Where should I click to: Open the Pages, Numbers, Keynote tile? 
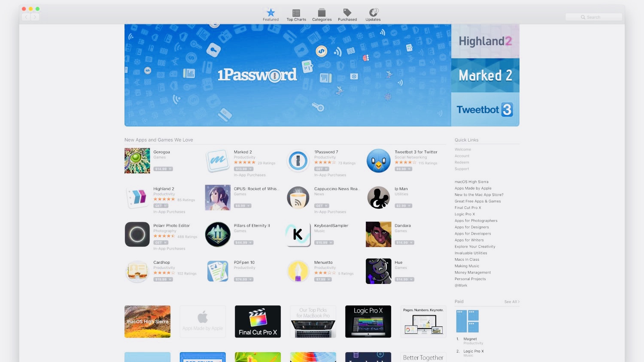(x=423, y=322)
